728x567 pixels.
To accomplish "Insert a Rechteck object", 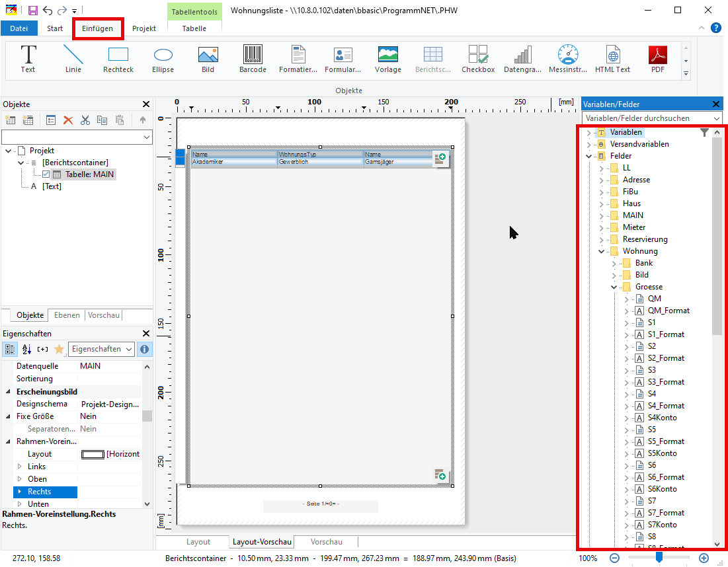I will (x=118, y=59).
